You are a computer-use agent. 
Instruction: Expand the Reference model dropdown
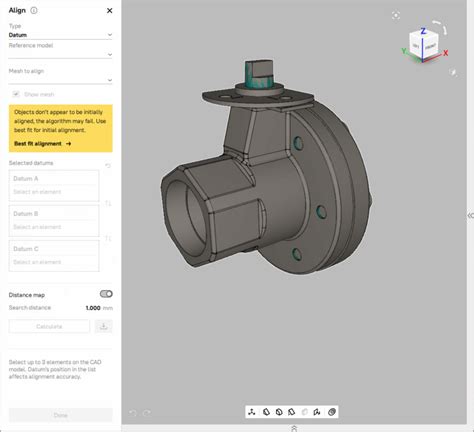(x=60, y=54)
